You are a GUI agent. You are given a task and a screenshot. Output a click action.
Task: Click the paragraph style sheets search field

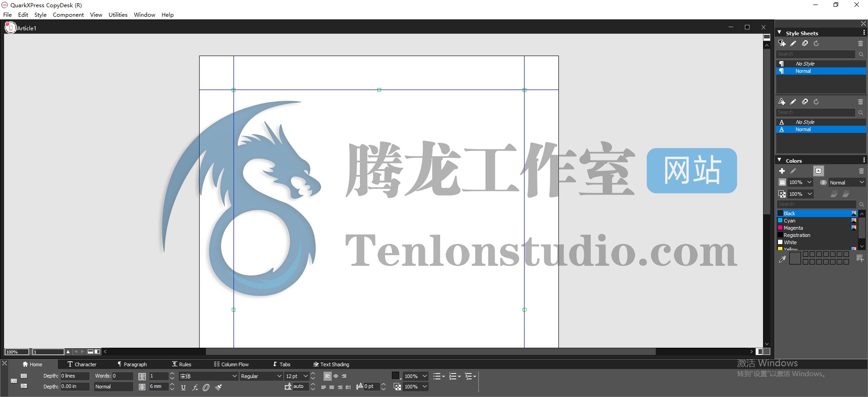[816, 54]
